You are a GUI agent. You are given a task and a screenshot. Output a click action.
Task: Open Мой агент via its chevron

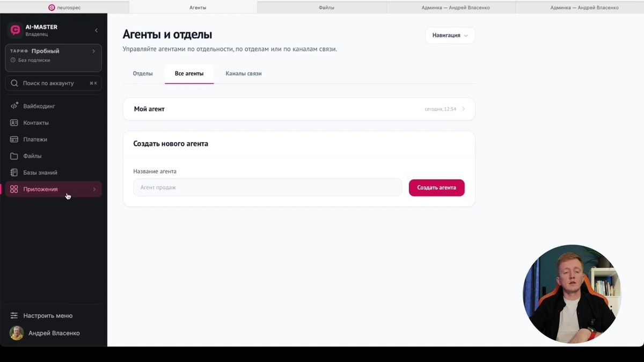[463, 109]
